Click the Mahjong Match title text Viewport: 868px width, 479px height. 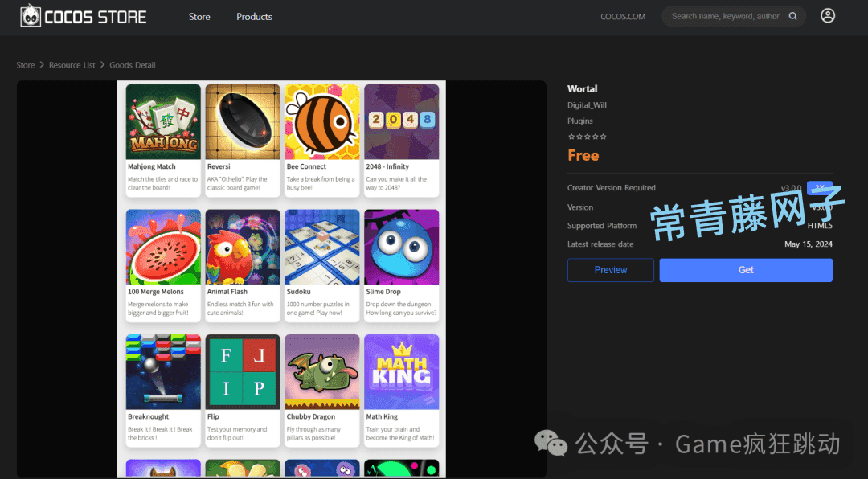152,166
